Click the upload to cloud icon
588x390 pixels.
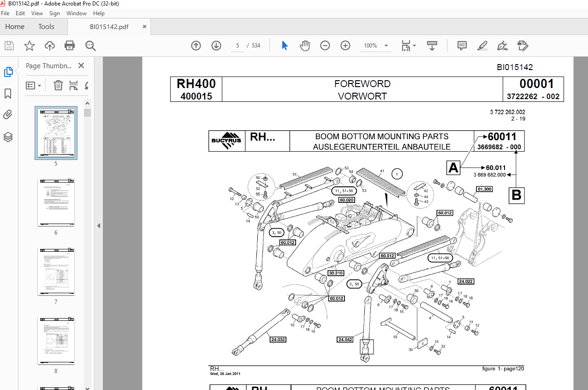[50, 46]
